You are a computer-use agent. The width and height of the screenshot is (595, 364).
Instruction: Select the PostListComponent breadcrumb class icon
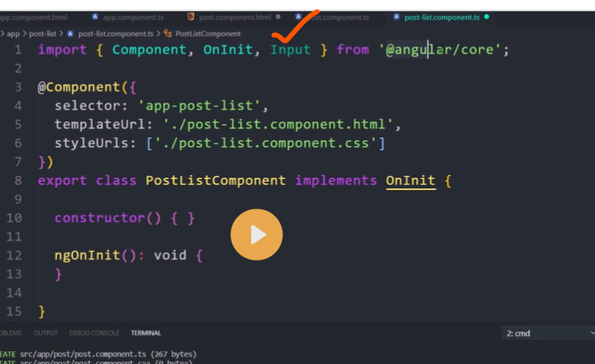coord(167,34)
